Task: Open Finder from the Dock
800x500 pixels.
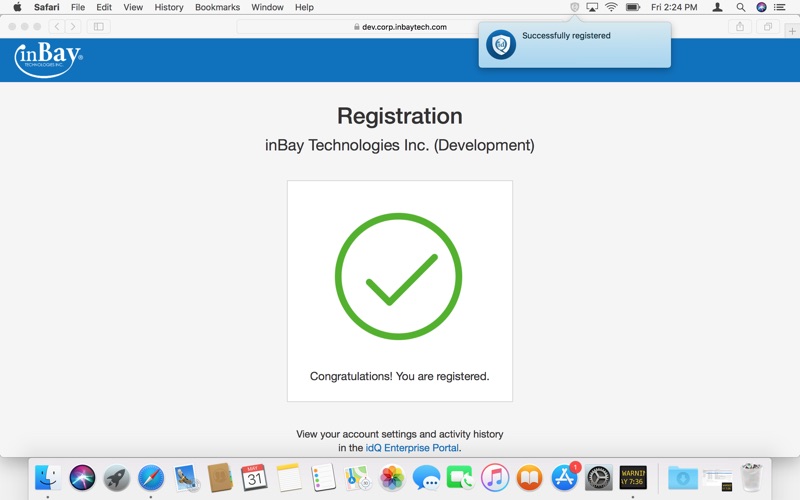Action: pos(48,478)
